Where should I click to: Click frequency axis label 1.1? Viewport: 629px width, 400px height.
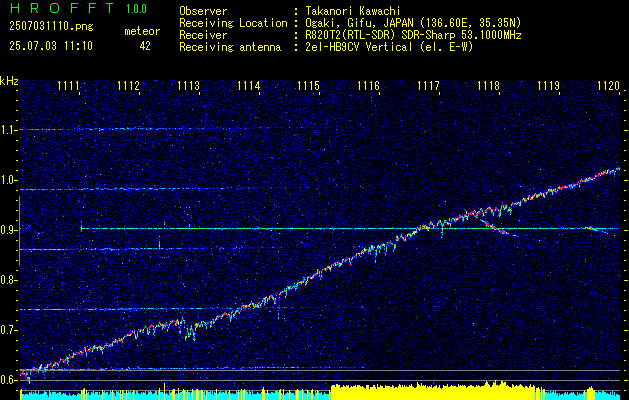tap(8, 130)
